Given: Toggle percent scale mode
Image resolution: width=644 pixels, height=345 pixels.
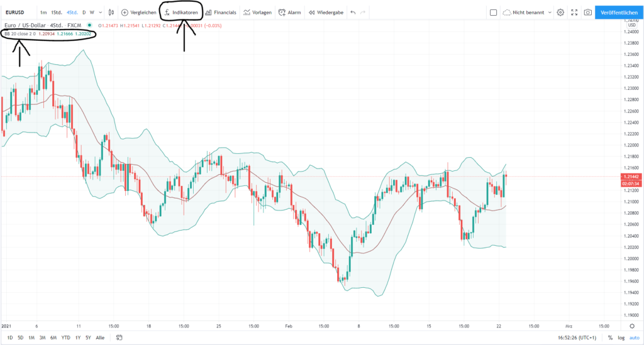Looking at the screenshot, I should click(x=610, y=337).
